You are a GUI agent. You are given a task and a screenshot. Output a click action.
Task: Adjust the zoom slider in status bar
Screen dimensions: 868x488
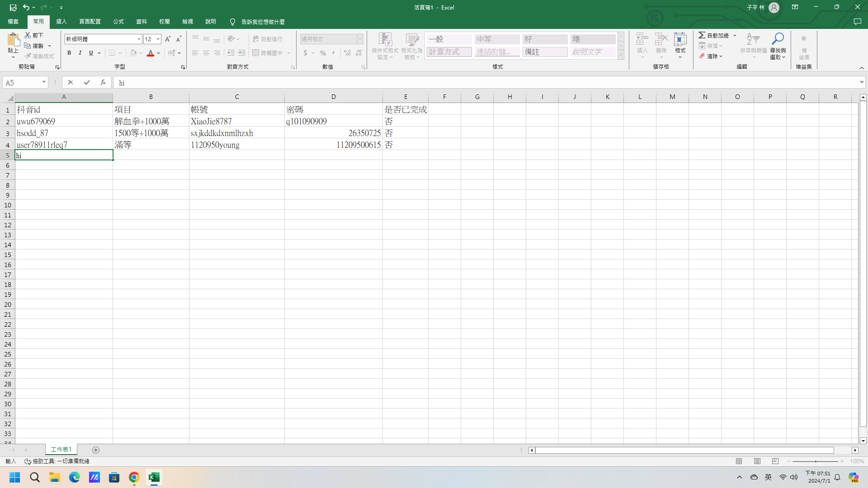click(816, 461)
